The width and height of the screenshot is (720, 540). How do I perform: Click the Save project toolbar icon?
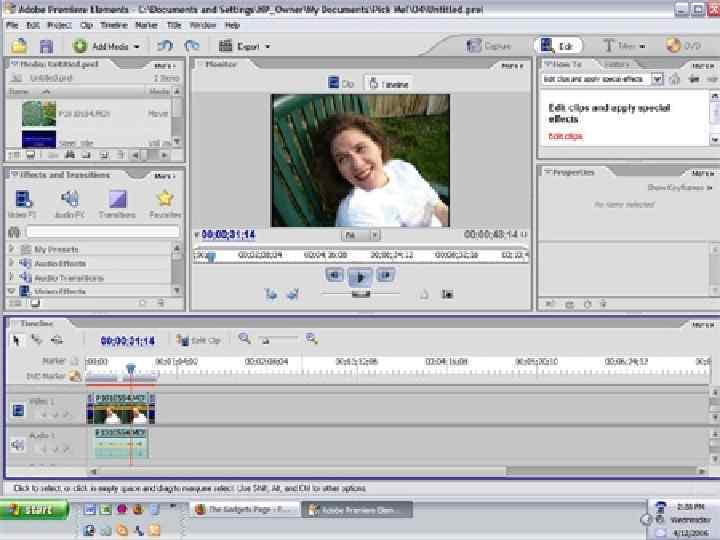click(45, 46)
